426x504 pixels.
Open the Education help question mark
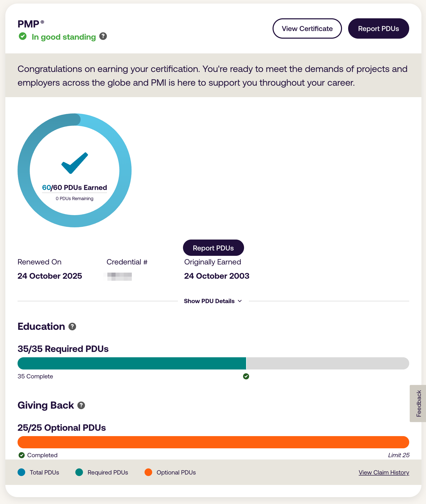(72, 327)
